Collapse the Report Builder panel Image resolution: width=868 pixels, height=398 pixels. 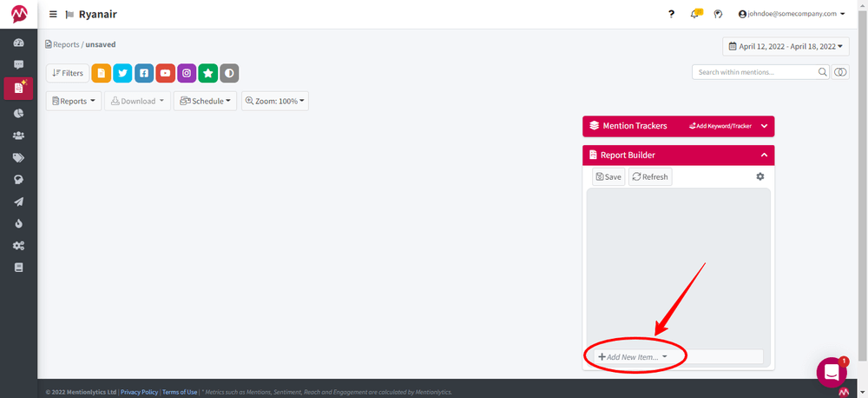(x=765, y=156)
